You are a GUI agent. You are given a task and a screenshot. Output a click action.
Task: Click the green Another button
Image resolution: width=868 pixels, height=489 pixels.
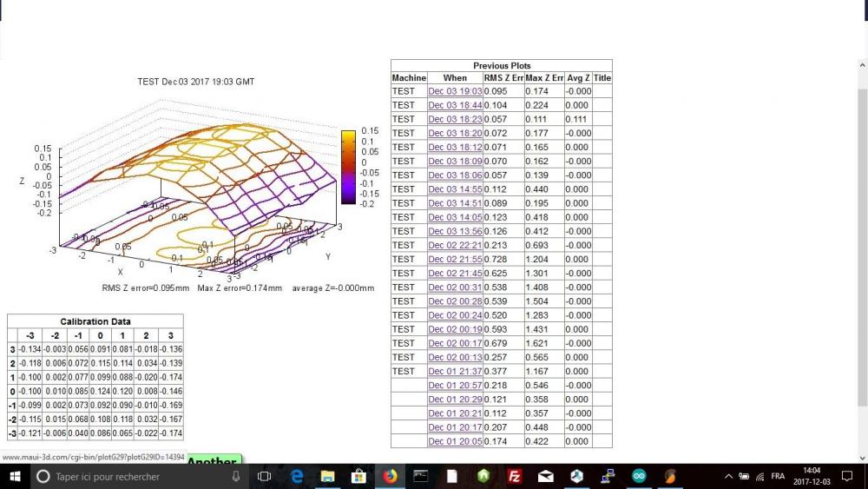(214, 459)
